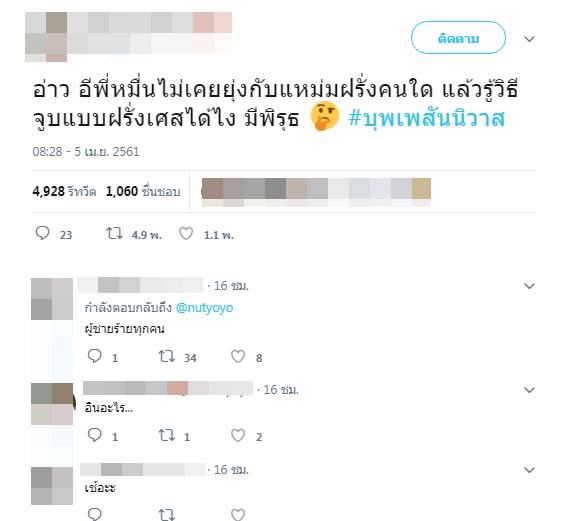View the 1,060 ชื่นชอบ list
This screenshot has height=521, width=569.
[x=143, y=191]
